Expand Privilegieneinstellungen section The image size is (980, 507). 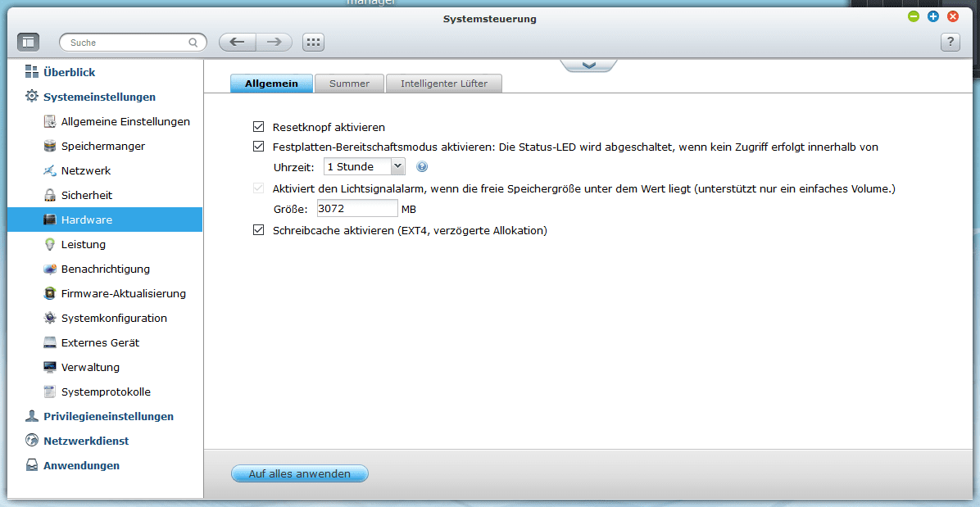[x=109, y=416]
